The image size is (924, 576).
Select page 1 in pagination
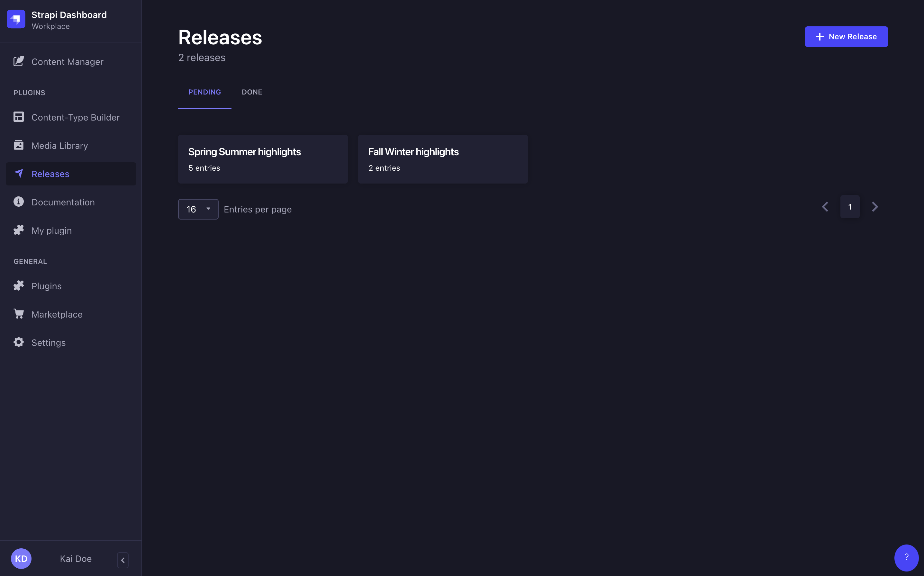[x=850, y=206]
